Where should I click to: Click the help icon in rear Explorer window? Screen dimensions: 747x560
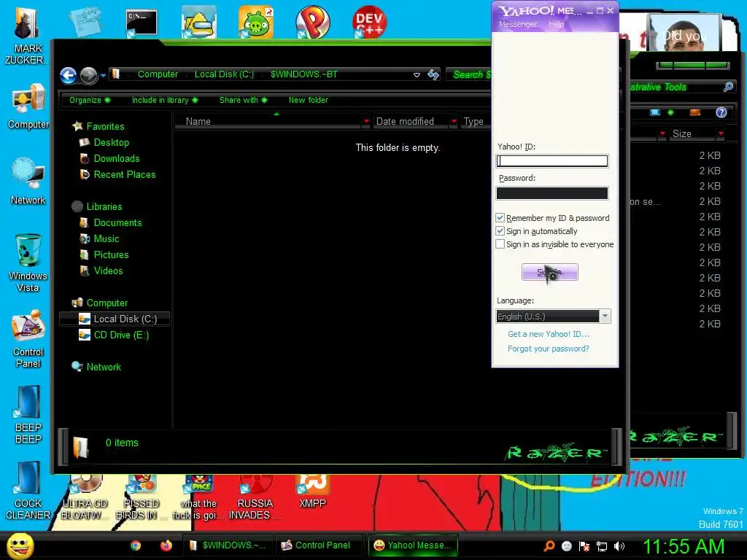(721, 112)
